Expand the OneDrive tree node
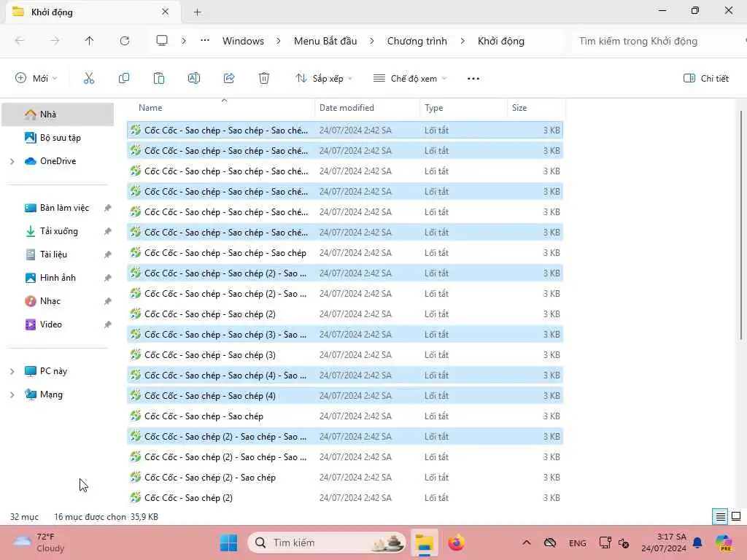 pyautogui.click(x=12, y=161)
